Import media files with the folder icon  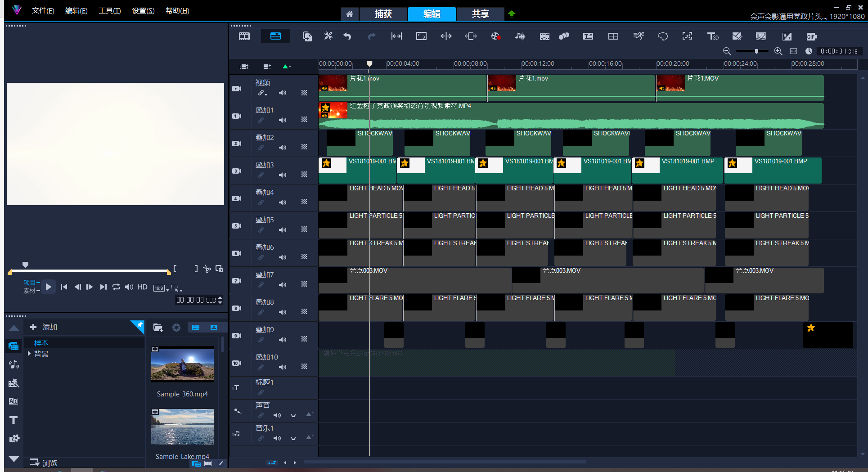[158, 328]
